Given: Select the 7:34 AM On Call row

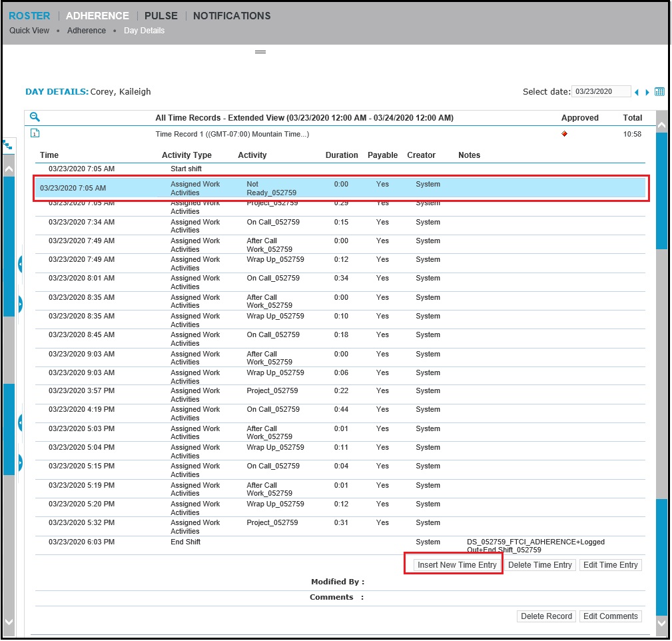Looking at the screenshot, I should click(340, 225).
